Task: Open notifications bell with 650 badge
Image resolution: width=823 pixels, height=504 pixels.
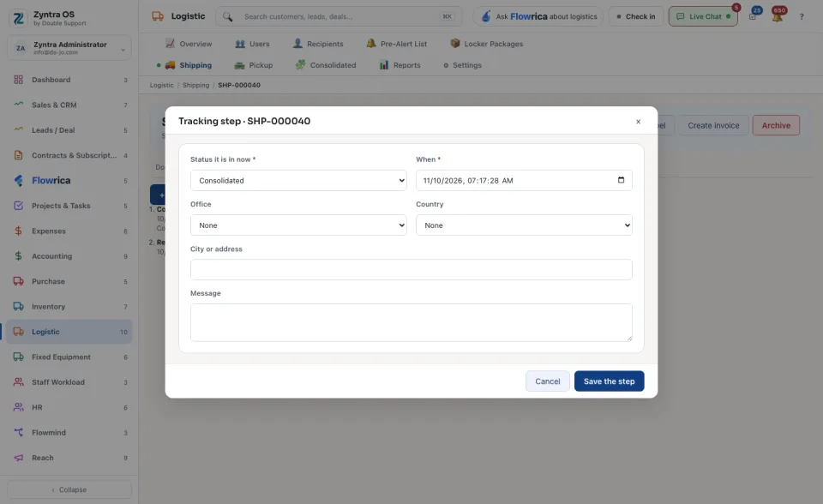Action: click(778, 16)
